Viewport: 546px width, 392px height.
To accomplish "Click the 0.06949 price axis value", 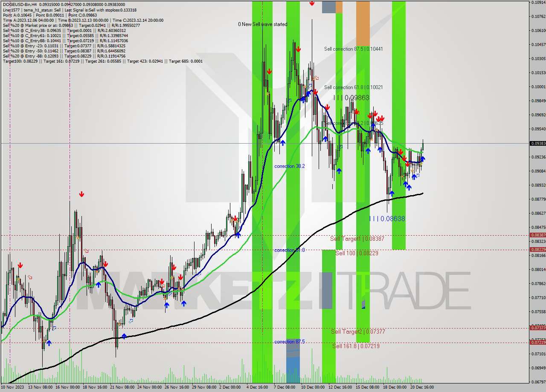I will (x=538, y=368).
